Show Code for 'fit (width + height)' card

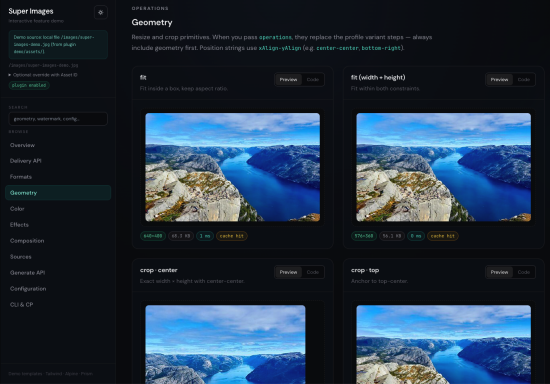[524, 80]
